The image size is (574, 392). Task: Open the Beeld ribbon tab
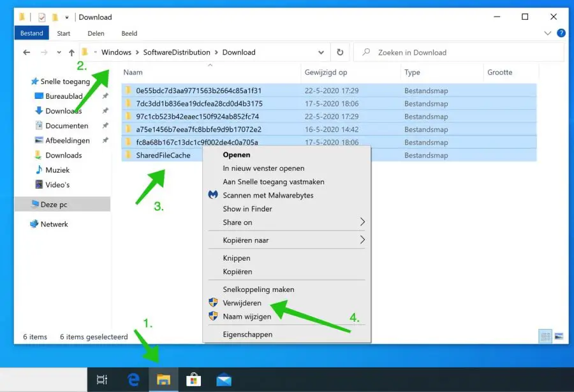[x=129, y=33]
